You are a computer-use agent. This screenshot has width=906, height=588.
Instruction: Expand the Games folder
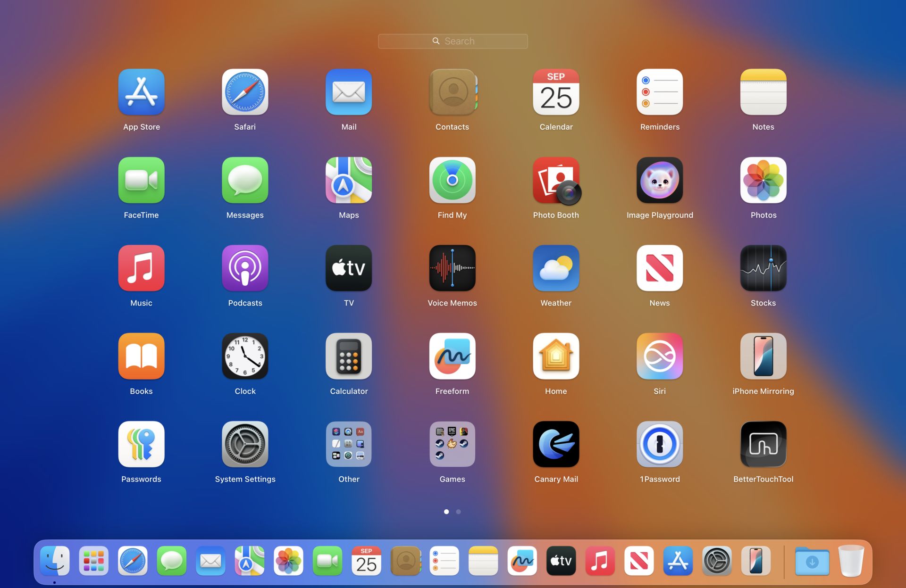[452, 444]
